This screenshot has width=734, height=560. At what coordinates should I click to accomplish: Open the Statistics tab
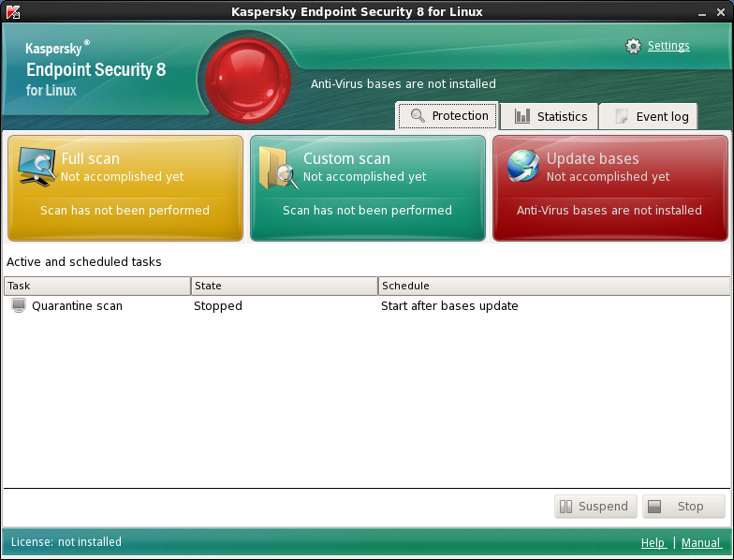(550, 116)
